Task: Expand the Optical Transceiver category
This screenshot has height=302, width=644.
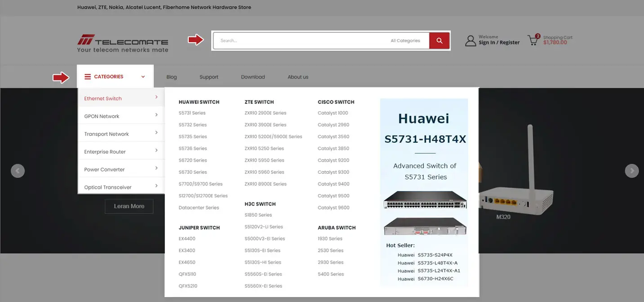Action: (156, 186)
